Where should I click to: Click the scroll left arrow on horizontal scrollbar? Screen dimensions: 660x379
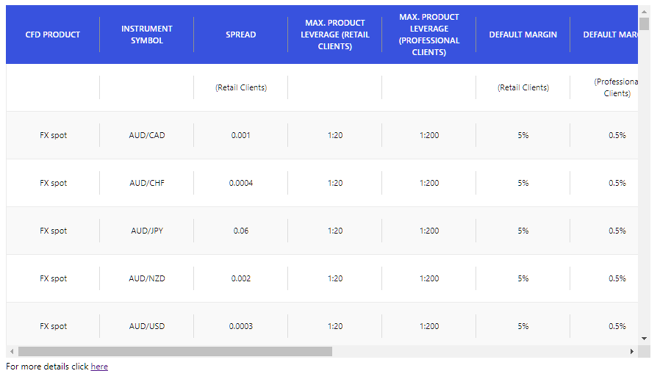click(12, 351)
